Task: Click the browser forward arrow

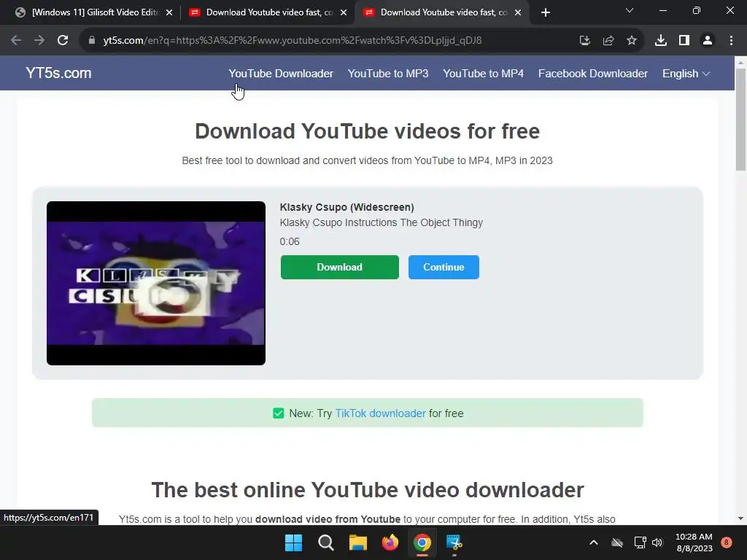Action: [x=39, y=41]
